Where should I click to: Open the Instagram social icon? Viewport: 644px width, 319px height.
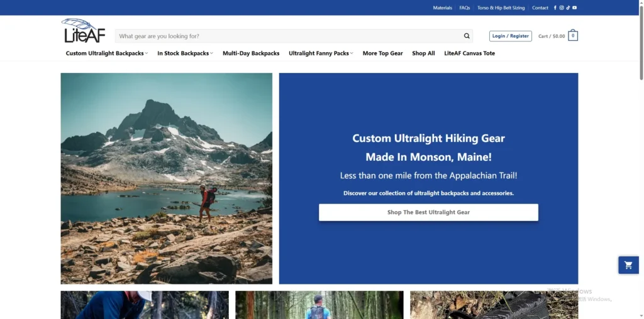point(562,8)
